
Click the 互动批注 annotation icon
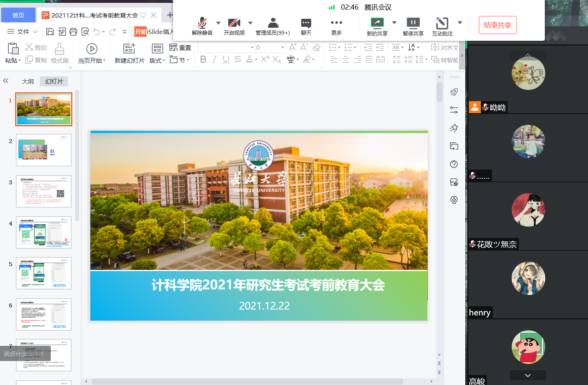[442, 23]
